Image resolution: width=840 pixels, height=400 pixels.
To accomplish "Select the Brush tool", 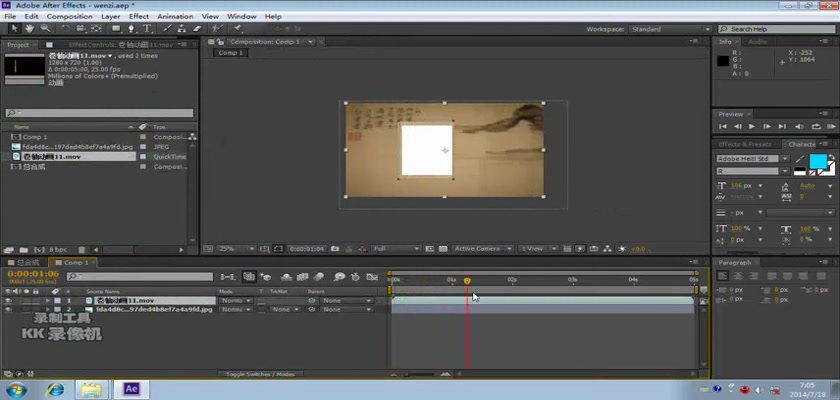I will (167, 28).
